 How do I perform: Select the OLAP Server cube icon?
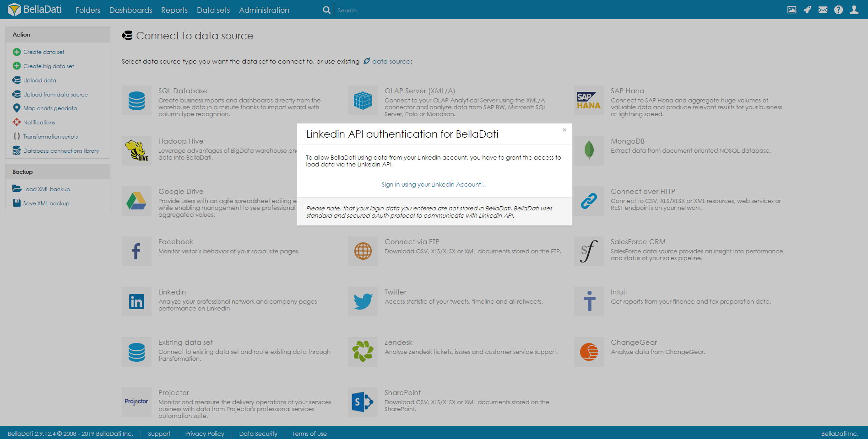click(363, 101)
